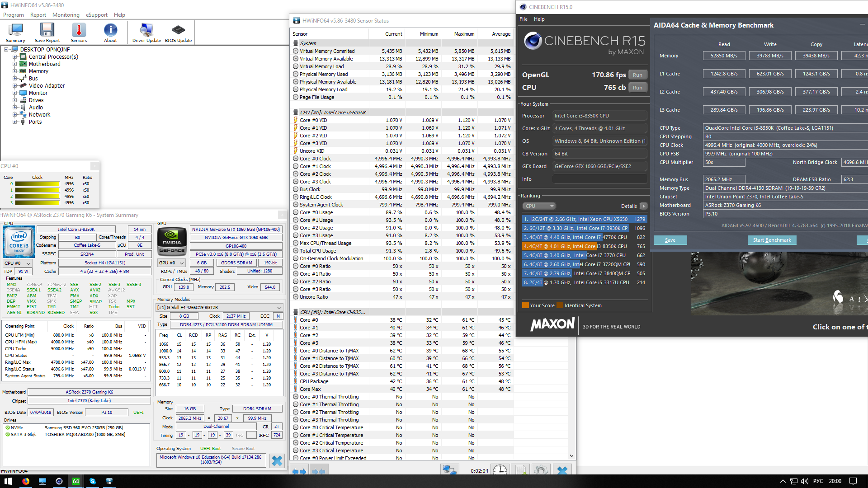
Task: Open the Sensors toolbar icon
Action: 79,33
